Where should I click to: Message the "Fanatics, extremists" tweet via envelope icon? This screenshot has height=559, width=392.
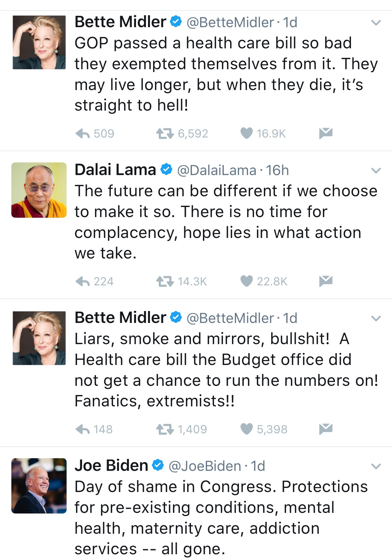coord(326,429)
